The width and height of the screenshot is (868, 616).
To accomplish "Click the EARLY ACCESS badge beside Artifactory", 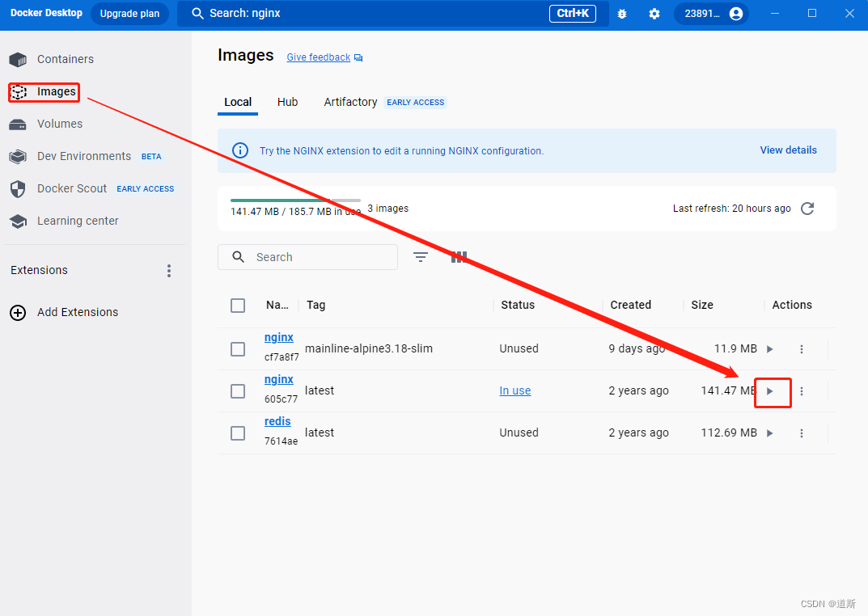I will [x=415, y=103].
